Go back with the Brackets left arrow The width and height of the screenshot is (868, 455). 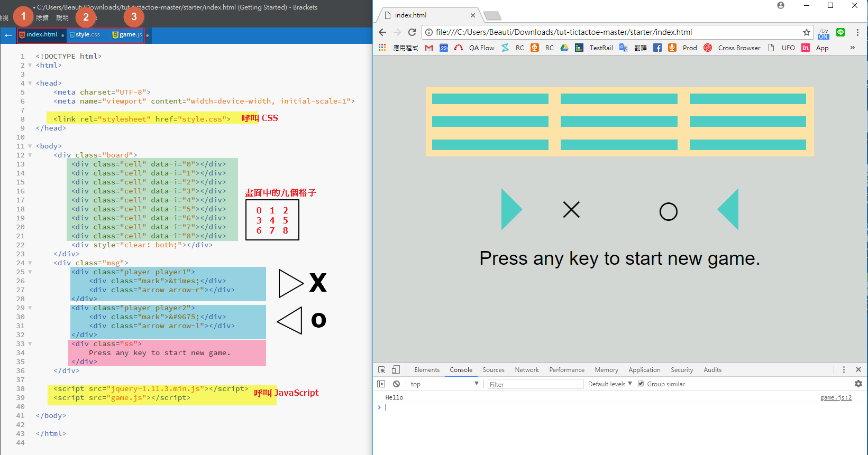coord(8,35)
